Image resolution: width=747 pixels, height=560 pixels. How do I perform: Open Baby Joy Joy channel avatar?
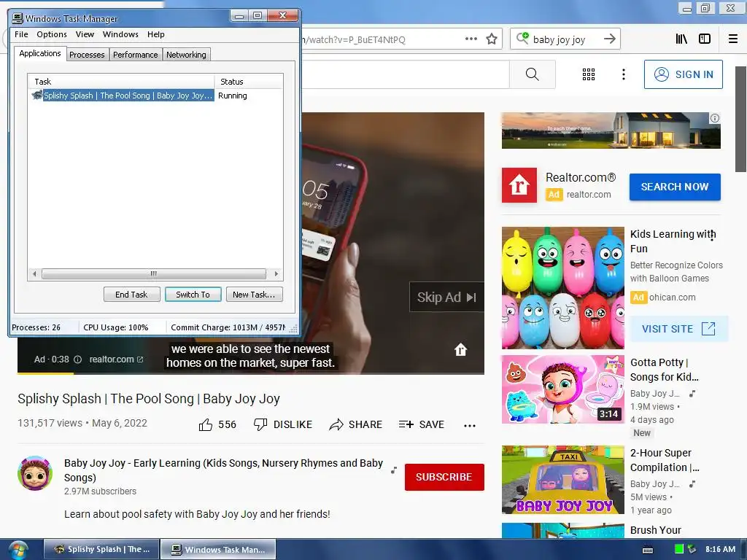[x=35, y=473]
